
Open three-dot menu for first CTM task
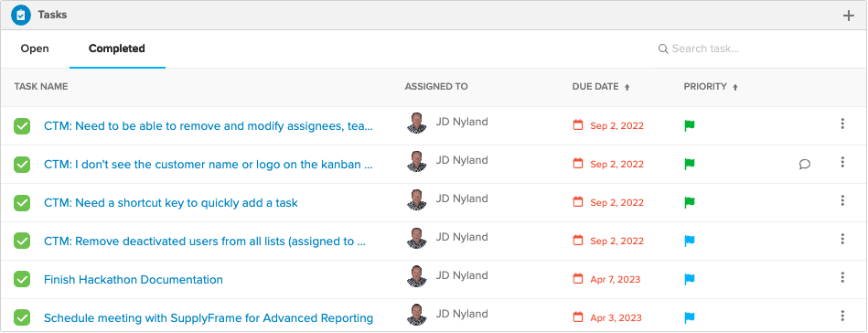tap(842, 124)
